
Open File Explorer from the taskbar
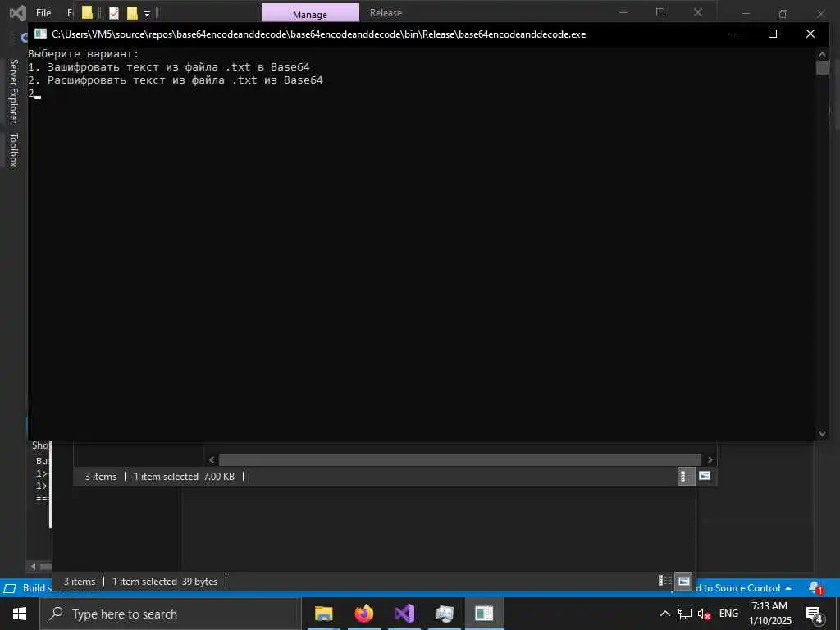(x=323, y=614)
